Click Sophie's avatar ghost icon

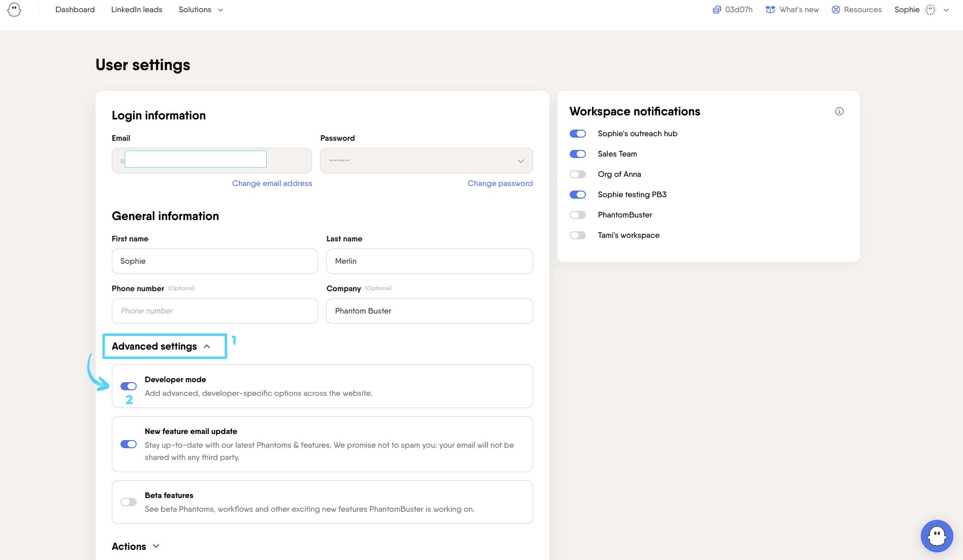pos(930,10)
